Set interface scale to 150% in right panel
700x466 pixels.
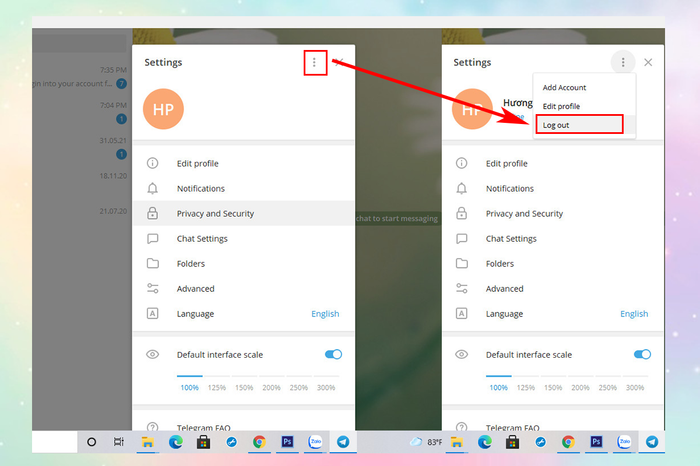click(x=552, y=386)
